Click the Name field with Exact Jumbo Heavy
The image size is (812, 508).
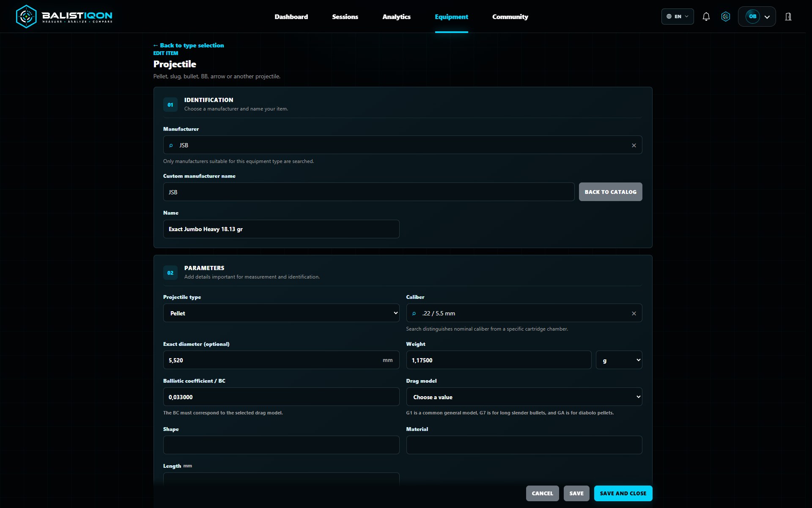click(x=281, y=229)
